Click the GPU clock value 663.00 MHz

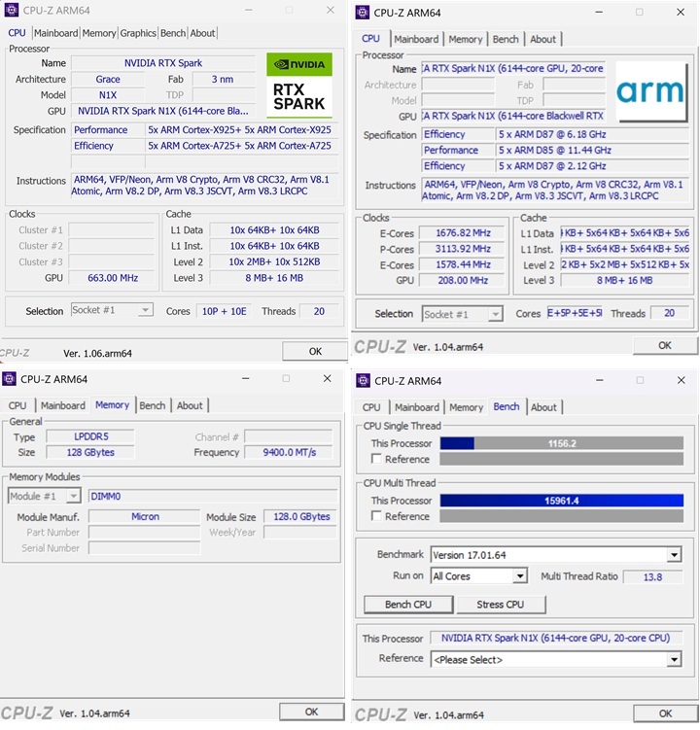(113, 278)
